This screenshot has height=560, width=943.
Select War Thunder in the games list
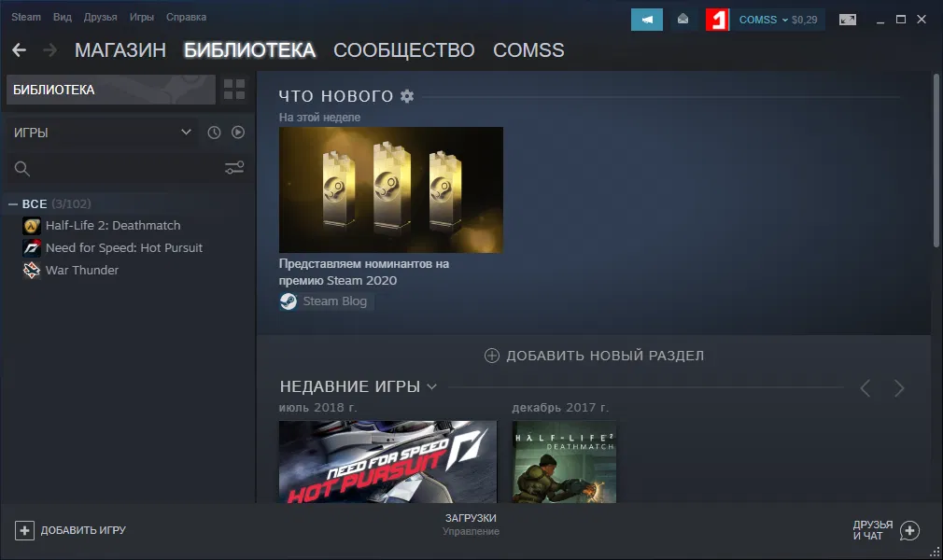click(x=82, y=270)
